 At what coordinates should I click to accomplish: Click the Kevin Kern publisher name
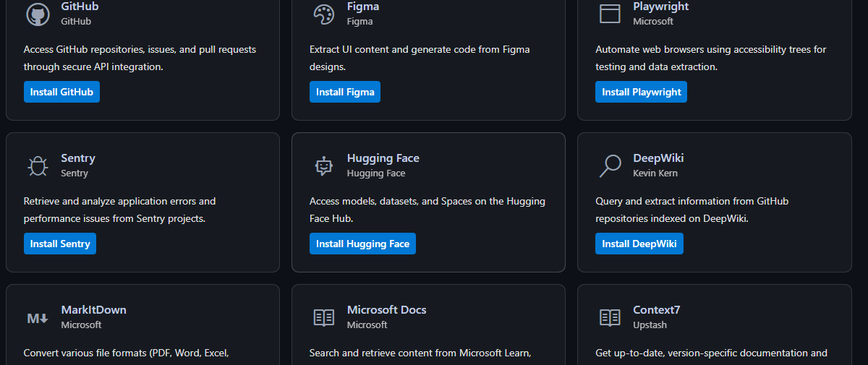[655, 173]
